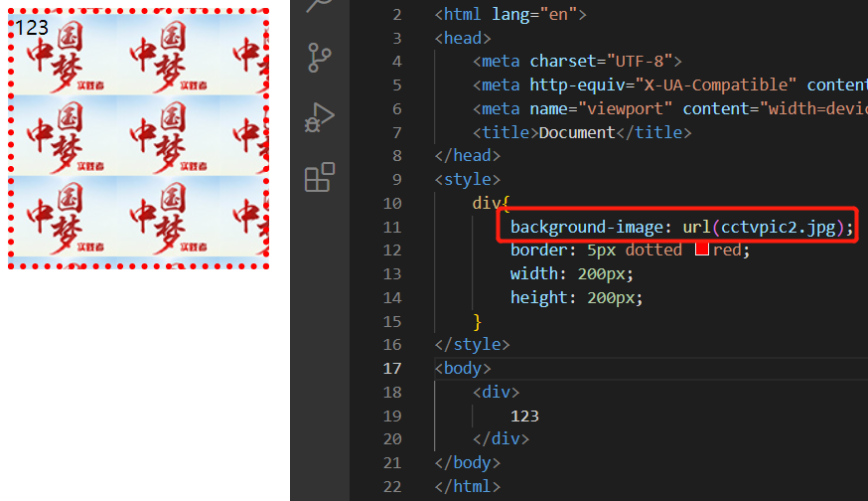Click the opening <body> tag on line 17
Image resolution: width=868 pixels, height=501 pixels.
point(463,368)
